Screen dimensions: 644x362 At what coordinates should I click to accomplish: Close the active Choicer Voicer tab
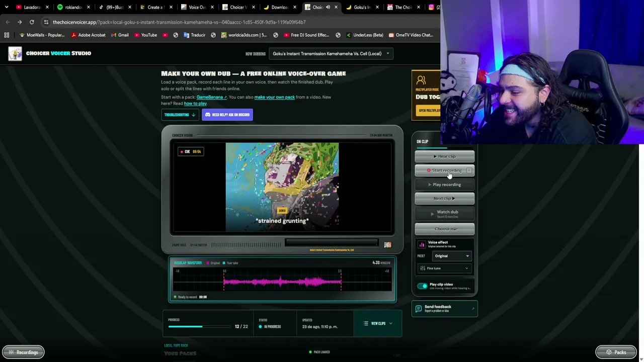336,7
